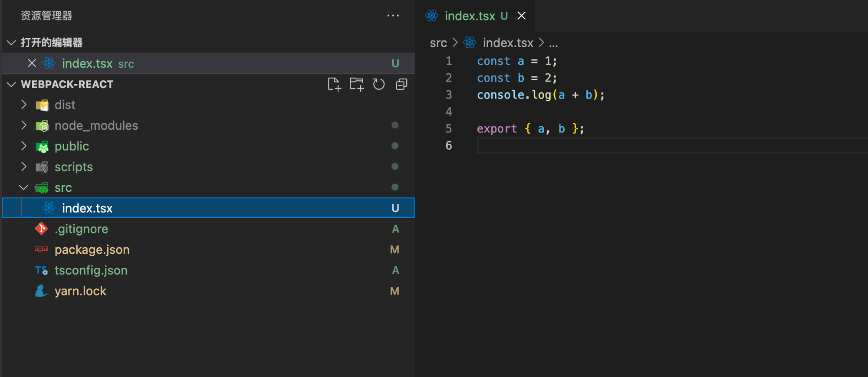The height and width of the screenshot is (377, 868).
Task: Open index.tsx in the file tree
Action: point(208,208)
